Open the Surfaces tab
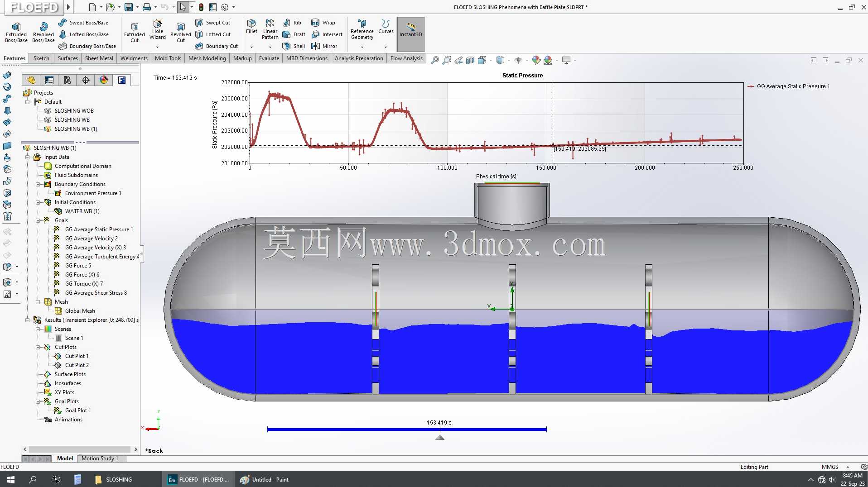868x487 pixels. tap(68, 58)
